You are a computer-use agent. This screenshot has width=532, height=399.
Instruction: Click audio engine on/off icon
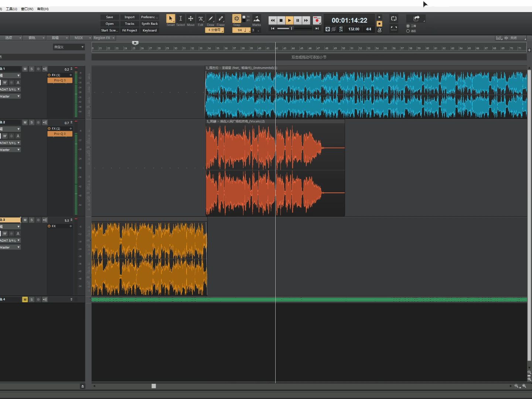pos(328,29)
